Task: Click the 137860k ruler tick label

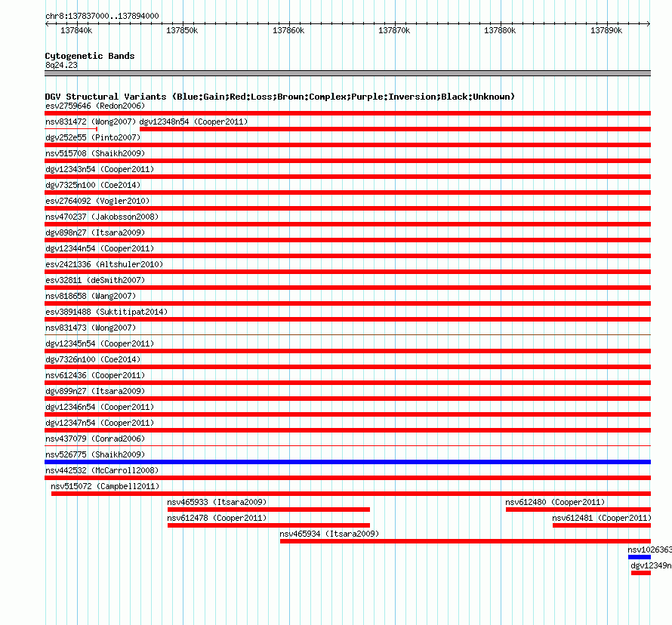Action: coord(288,30)
